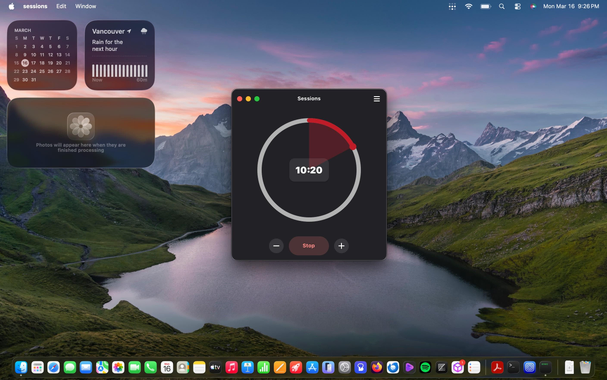Open the Sessions hamburger menu icon
Image resolution: width=607 pixels, height=380 pixels.
point(376,99)
